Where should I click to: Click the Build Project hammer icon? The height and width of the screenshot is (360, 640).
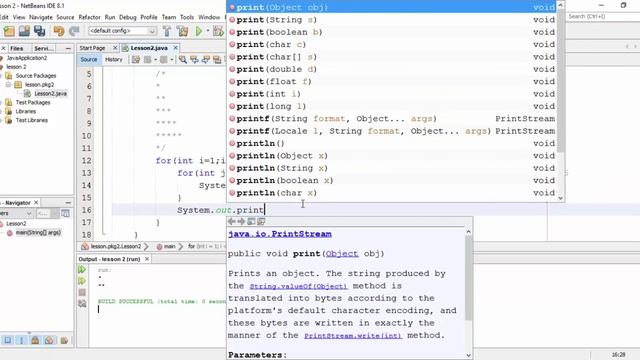(x=167, y=31)
